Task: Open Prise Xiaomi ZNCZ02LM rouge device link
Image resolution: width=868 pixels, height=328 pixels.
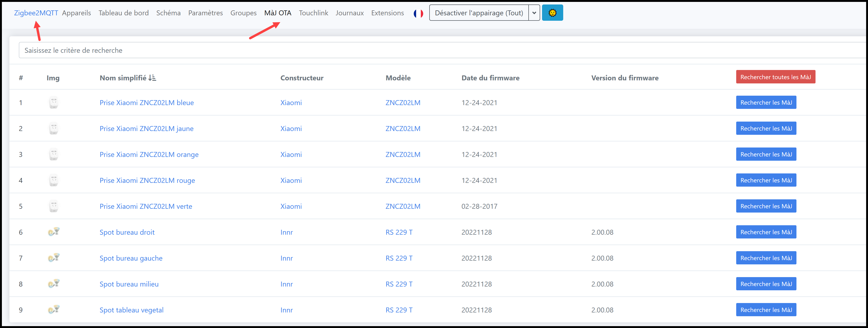Action: pos(147,180)
